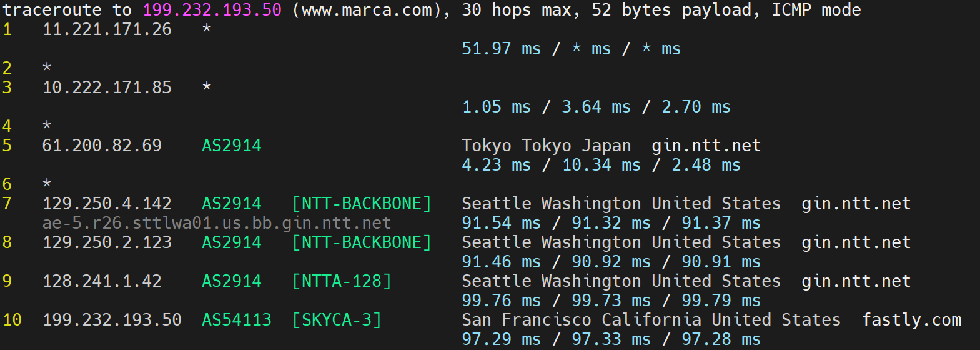
Task: Click the Tokyo Tokyo Japan location text
Action: [x=547, y=146]
